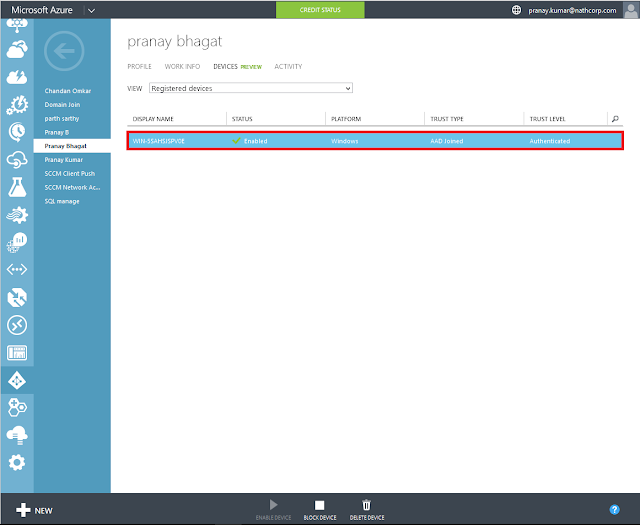Open the Registered devices view dropdown
The image size is (640, 525).
[251, 88]
